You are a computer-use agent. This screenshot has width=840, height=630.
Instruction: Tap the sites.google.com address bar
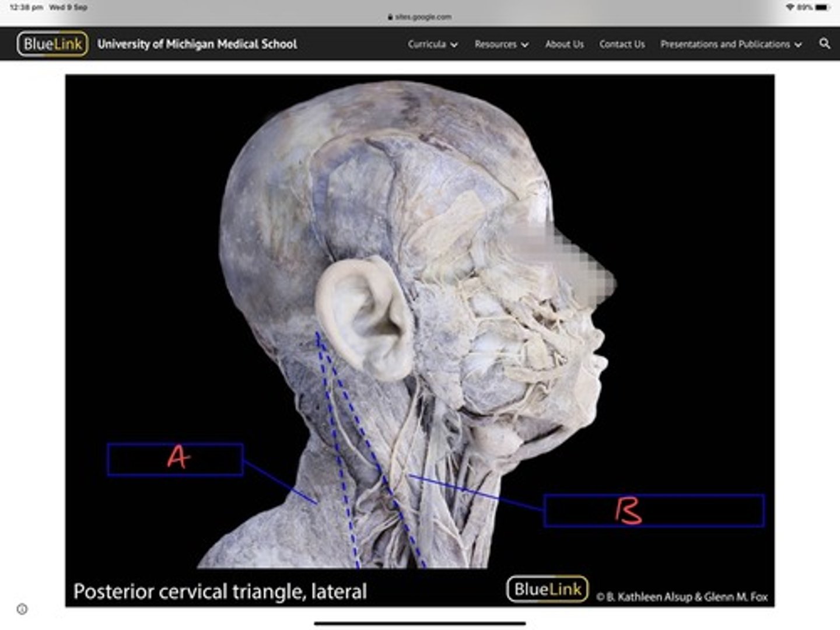420,17
